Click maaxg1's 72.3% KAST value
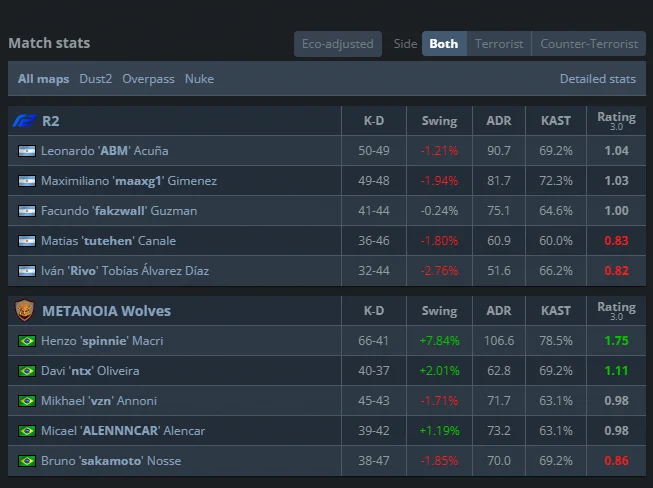Viewport: 653px width, 488px height. coord(556,181)
